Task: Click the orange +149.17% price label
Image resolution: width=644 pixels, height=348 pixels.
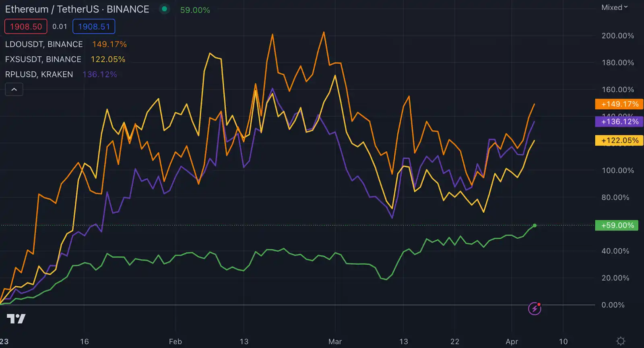Action: pos(619,104)
